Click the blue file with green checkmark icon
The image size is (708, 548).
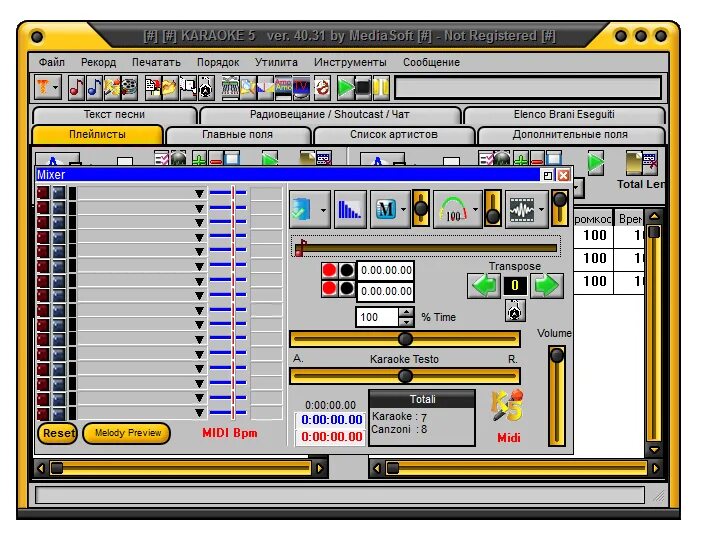coord(301,209)
